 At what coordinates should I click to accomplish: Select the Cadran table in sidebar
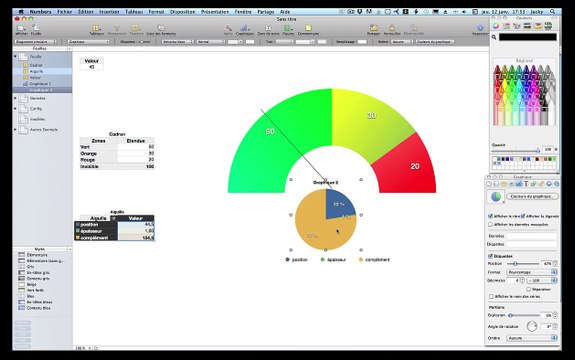pyautogui.click(x=36, y=65)
